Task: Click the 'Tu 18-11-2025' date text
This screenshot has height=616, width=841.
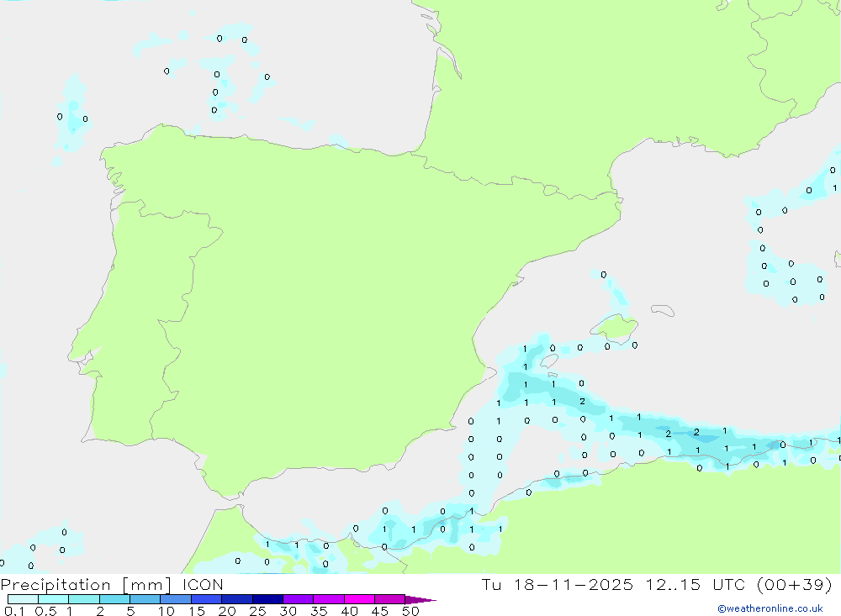Action: tap(558, 584)
